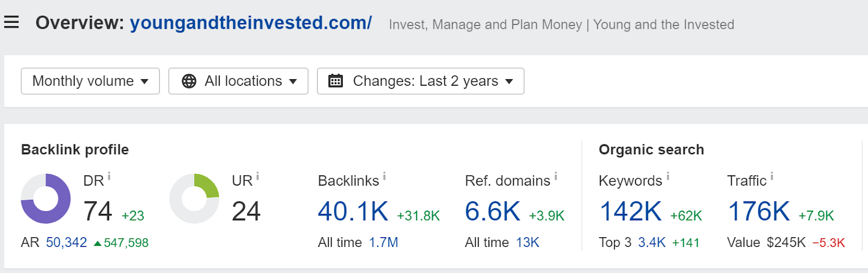Open the Monthly volume dropdown
Viewport: 868px width, 273px height.
90,81
